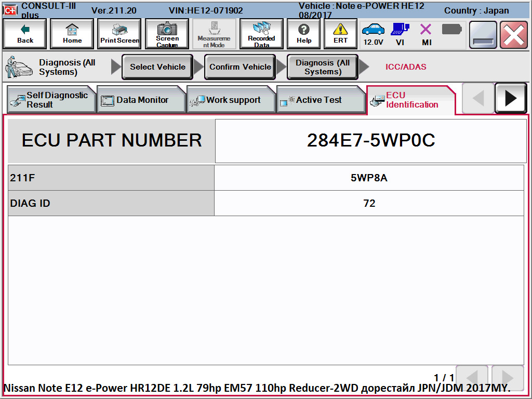
Task: Close CONSULT-III plus with red X
Action: tap(514, 35)
